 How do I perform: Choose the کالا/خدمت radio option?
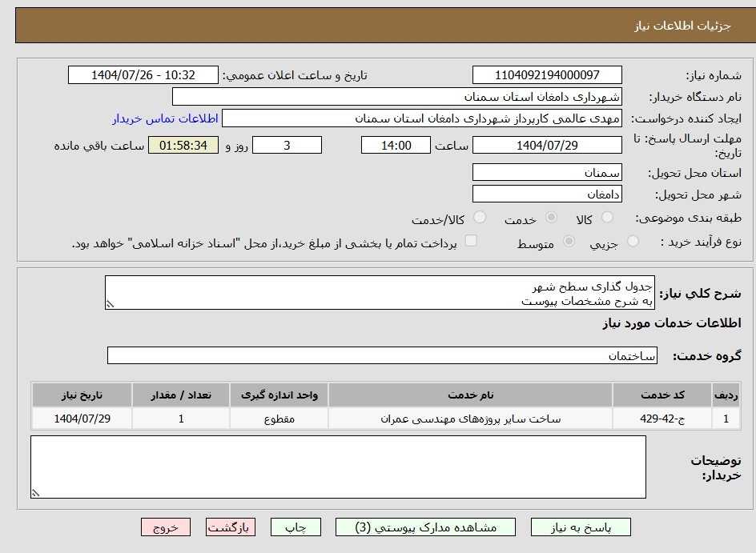(x=480, y=218)
